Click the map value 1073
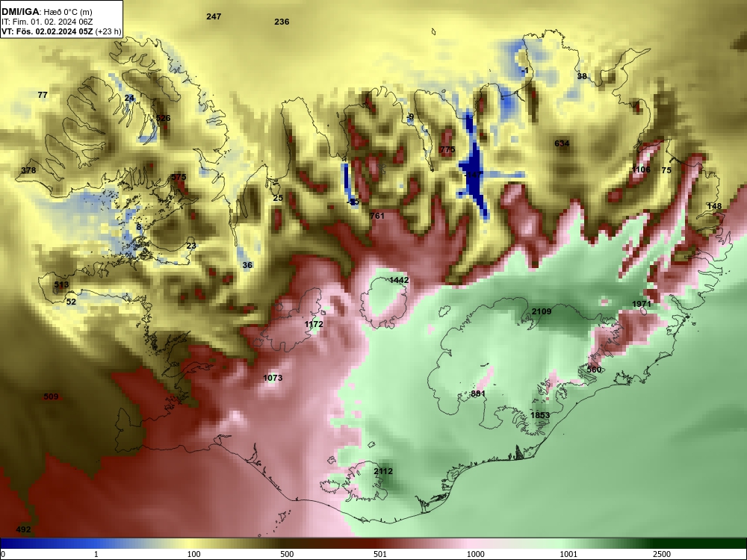This screenshot has width=747, height=560. pos(273,378)
